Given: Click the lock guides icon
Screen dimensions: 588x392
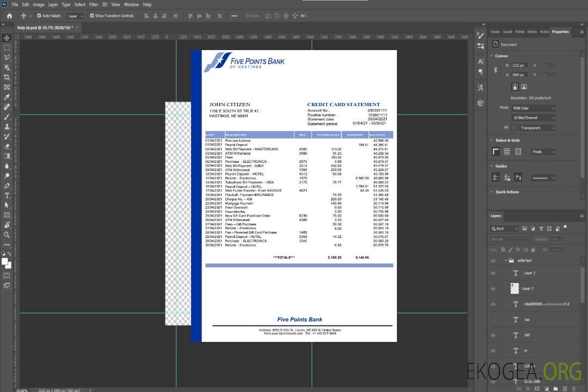Looking at the screenshot, I should click(507, 177).
